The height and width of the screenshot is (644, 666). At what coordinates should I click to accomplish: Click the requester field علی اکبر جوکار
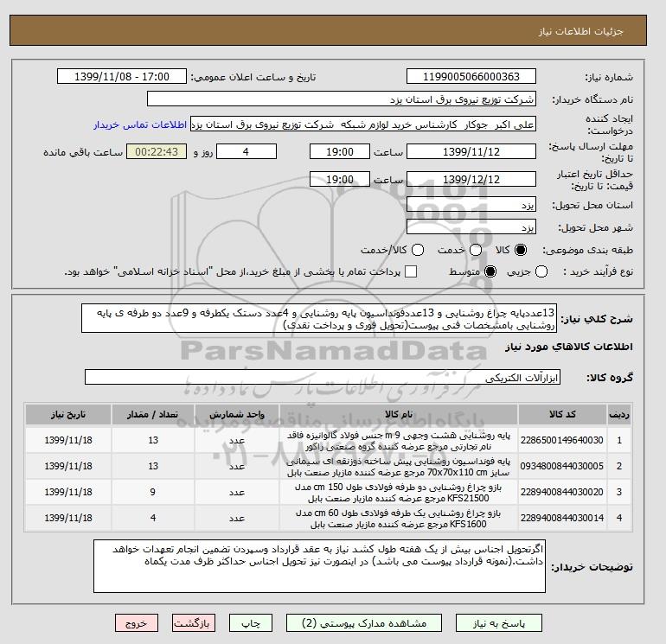[363, 124]
